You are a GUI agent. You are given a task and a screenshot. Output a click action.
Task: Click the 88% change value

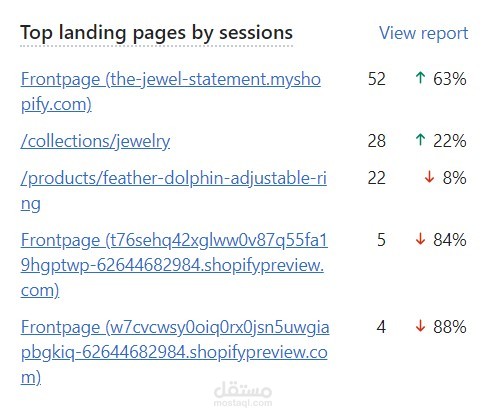tap(450, 327)
